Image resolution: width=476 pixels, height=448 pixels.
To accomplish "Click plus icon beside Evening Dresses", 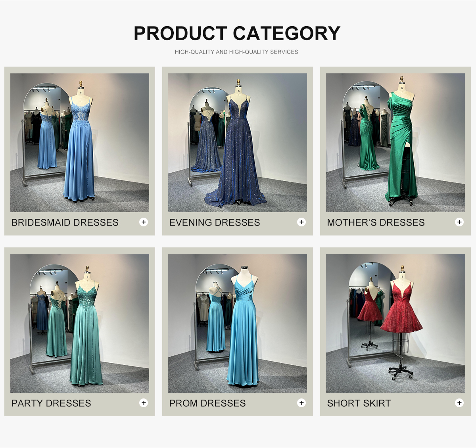I will click(x=301, y=222).
